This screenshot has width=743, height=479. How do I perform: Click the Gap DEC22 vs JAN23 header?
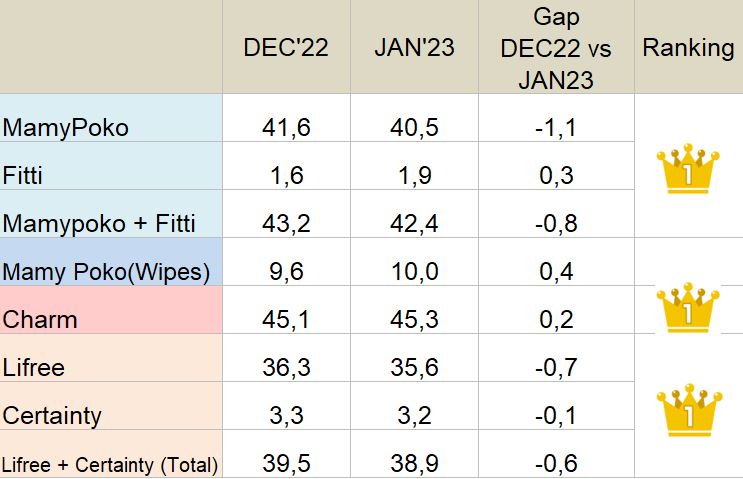[556, 48]
